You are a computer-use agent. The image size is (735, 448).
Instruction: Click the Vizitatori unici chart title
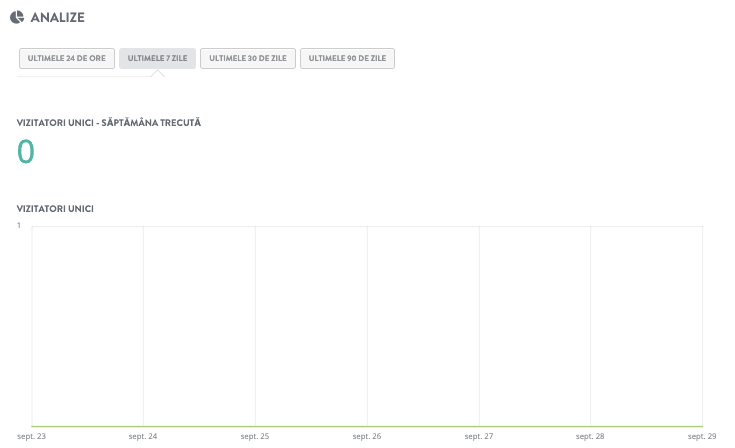56,208
